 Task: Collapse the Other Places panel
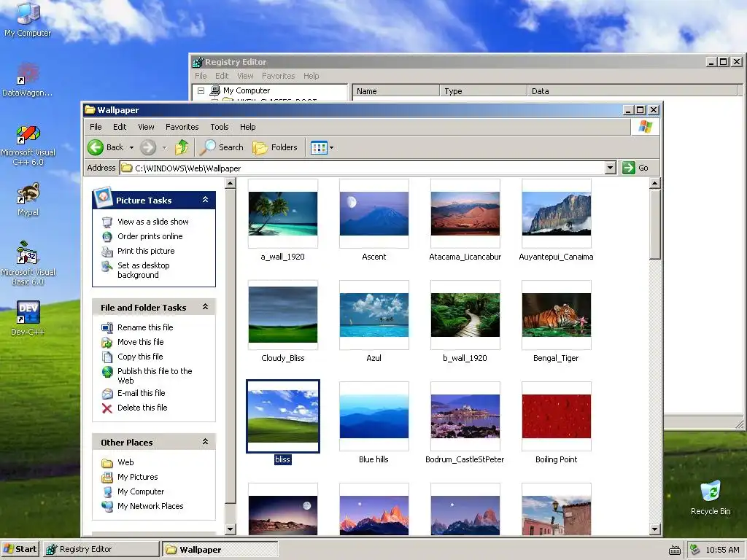click(x=205, y=441)
